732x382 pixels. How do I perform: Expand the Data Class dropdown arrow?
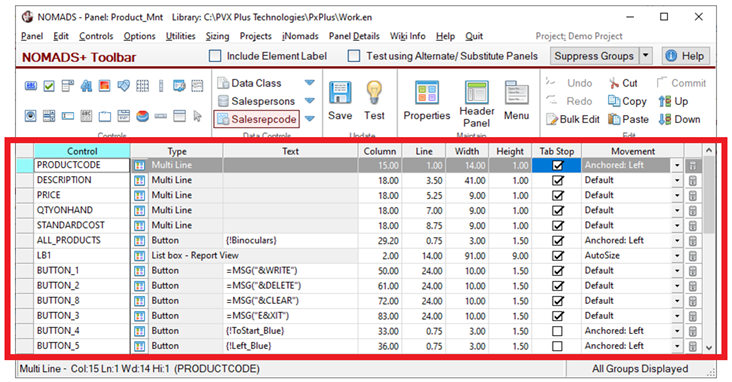point(309,83)
